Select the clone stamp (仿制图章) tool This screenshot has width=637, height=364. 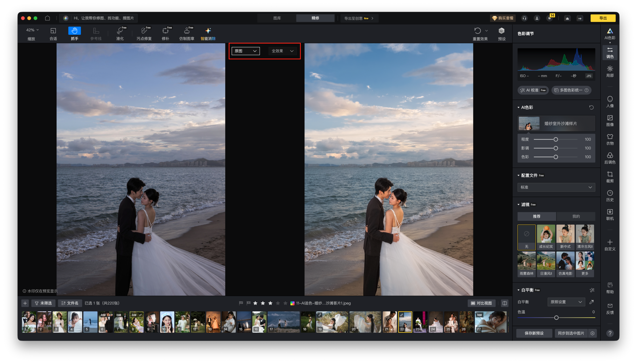(x=187, y=34)
